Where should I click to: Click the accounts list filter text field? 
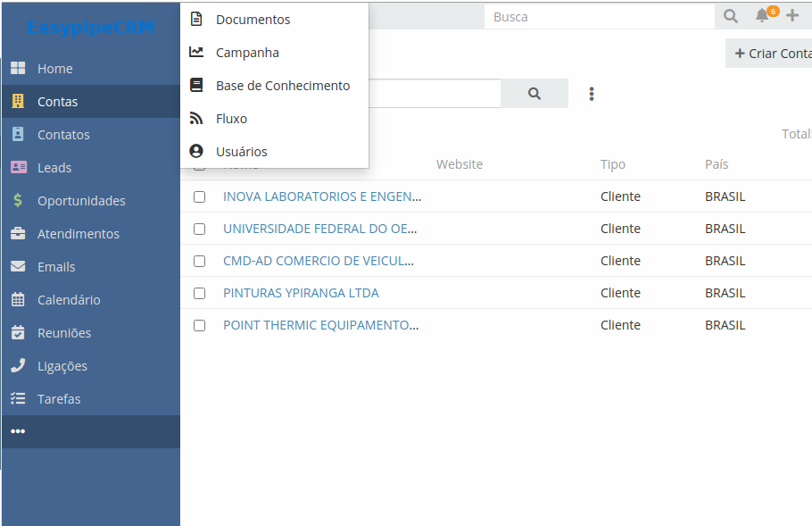[x=435, y=93]
